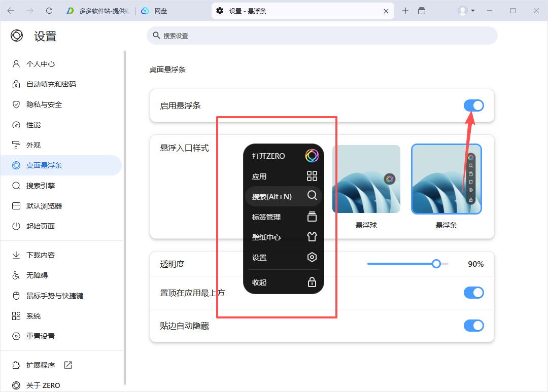
Task: Click the 系统 grid icon in sidebar
Action: [x=16, y=316]
